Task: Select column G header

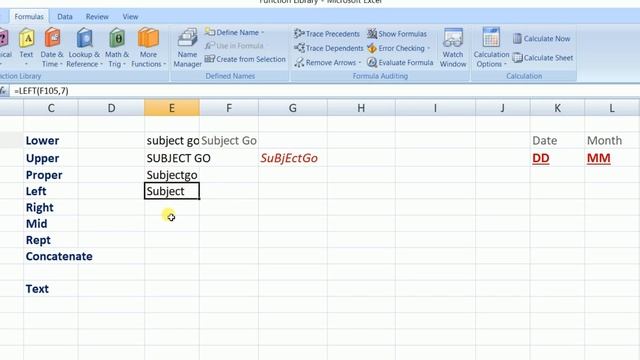Action: tap(293, 108)
